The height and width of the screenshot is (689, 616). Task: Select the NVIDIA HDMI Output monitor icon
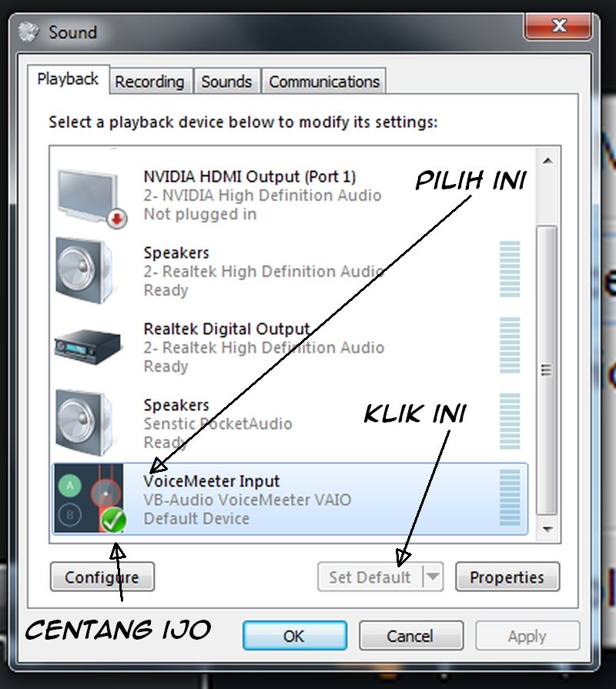pyautogui.click(x=92, y=198)
